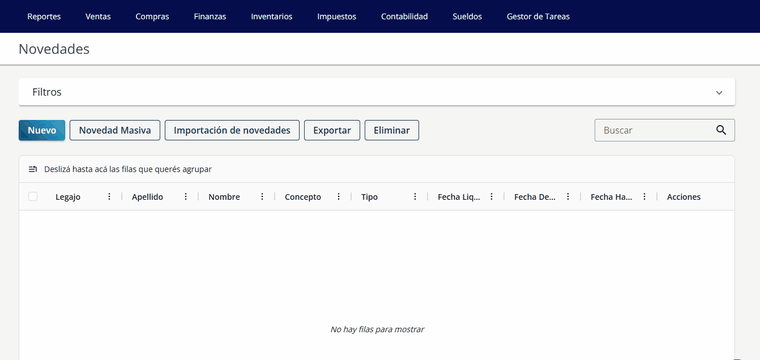Open Fecha Ha column options menu
Screen dimensions: 760x360
[645, 196]
